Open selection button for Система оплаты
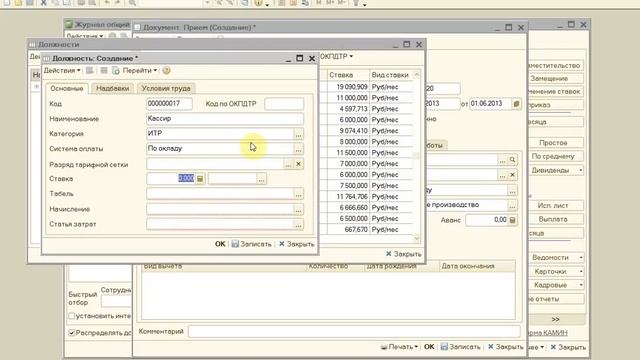Screen dimensions: 640x360 pyautogui.click(x=298, y=149)
